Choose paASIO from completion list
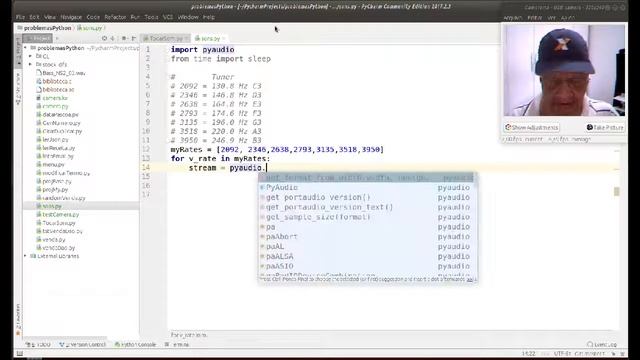Viewport: 640px width, 360px height. tap(367, 266)
